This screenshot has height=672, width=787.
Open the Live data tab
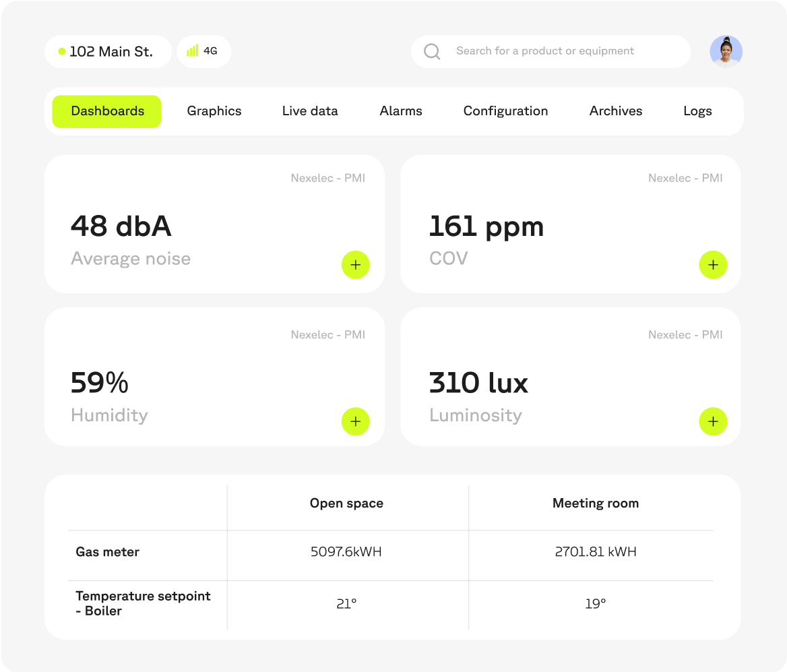[310, 111]
